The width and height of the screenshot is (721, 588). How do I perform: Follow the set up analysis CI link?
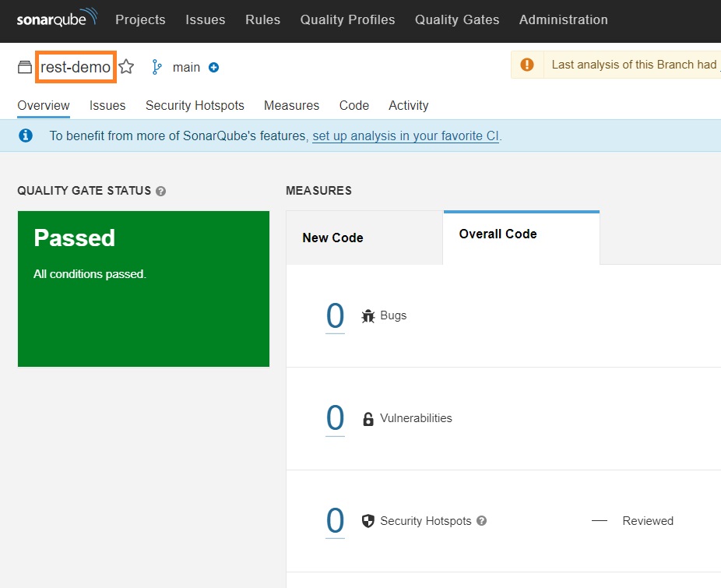(x=406, y=136)
